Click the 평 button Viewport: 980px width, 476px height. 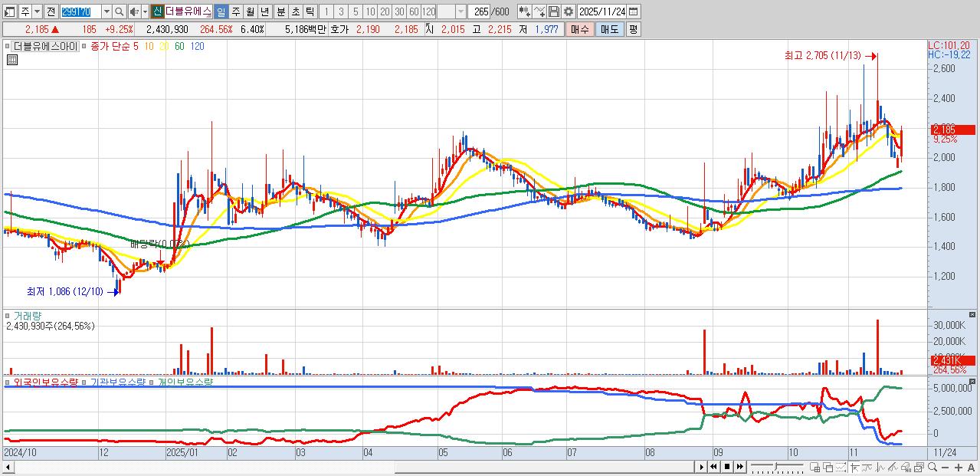pos(633,29)
